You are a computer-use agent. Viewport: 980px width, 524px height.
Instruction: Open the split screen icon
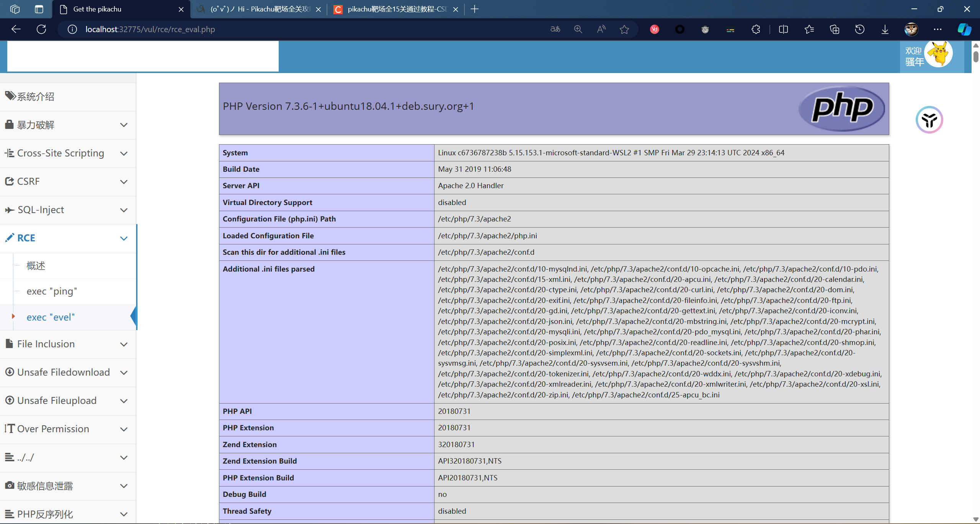coord(783,29)
